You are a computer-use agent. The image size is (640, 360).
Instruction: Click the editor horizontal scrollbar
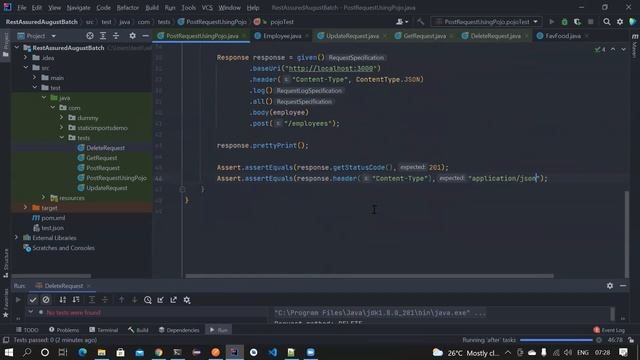[369, 276]
